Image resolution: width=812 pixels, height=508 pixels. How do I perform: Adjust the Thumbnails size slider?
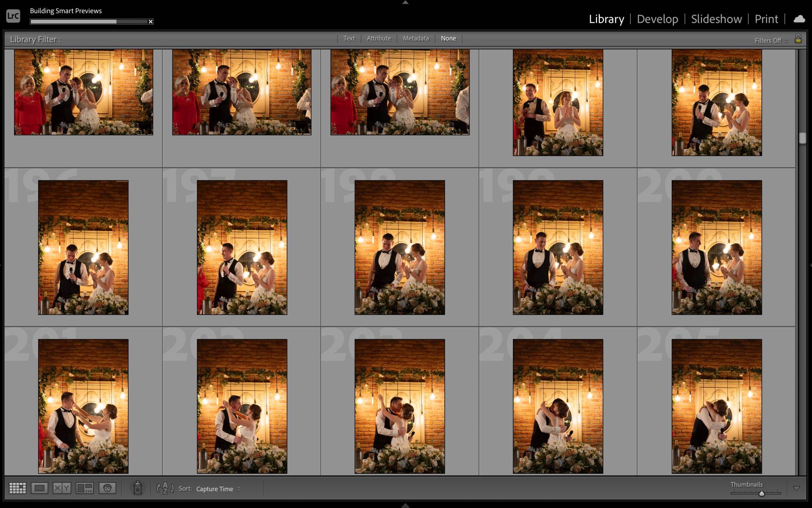click(x=761, y=494)
